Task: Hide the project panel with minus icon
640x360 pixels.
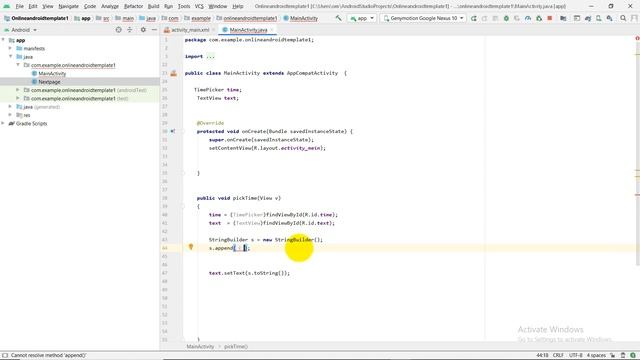Action: pos(154,30)
